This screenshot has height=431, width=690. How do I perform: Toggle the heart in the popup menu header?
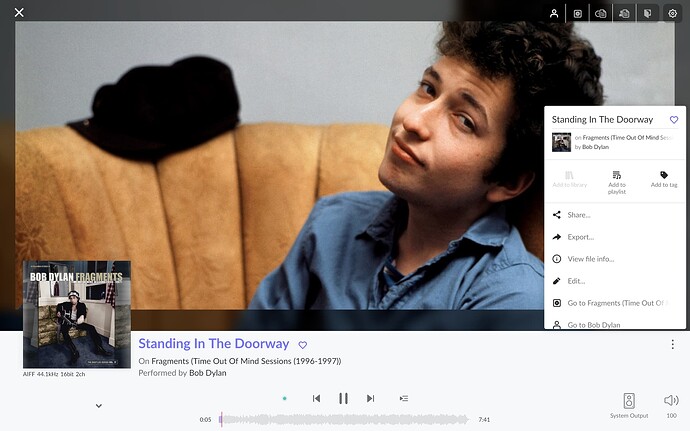[674, 119]
